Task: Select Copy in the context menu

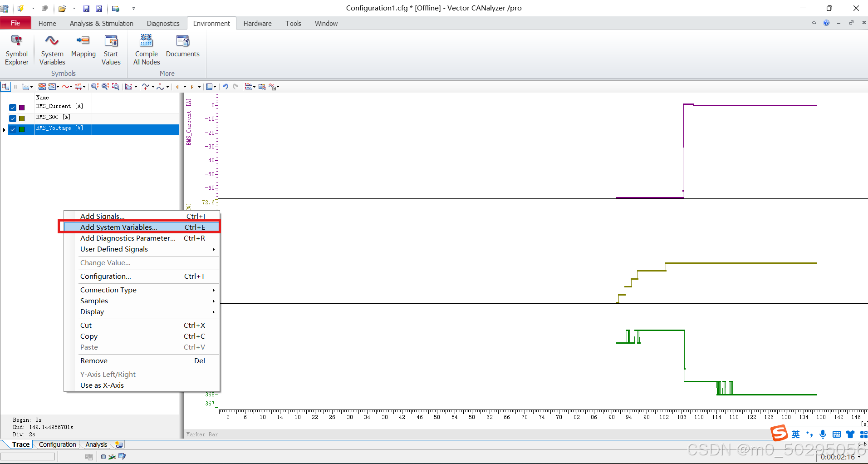Action: (142, 336)
